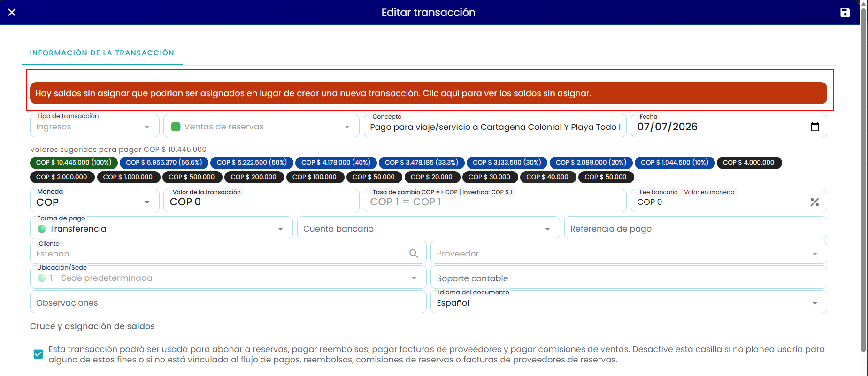Screen dimensions: 868x376
Task: Click the Observaciones text field
Action: click(x=228, y=302)
